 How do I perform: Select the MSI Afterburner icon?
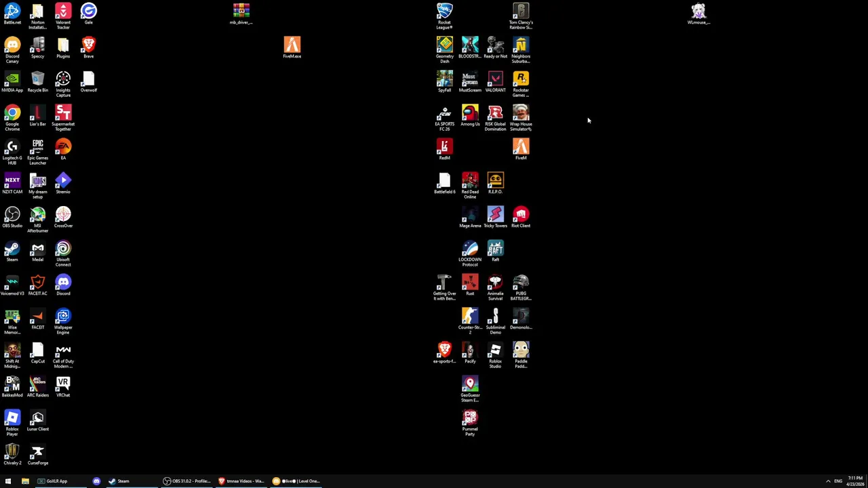[x=37, y=220]
